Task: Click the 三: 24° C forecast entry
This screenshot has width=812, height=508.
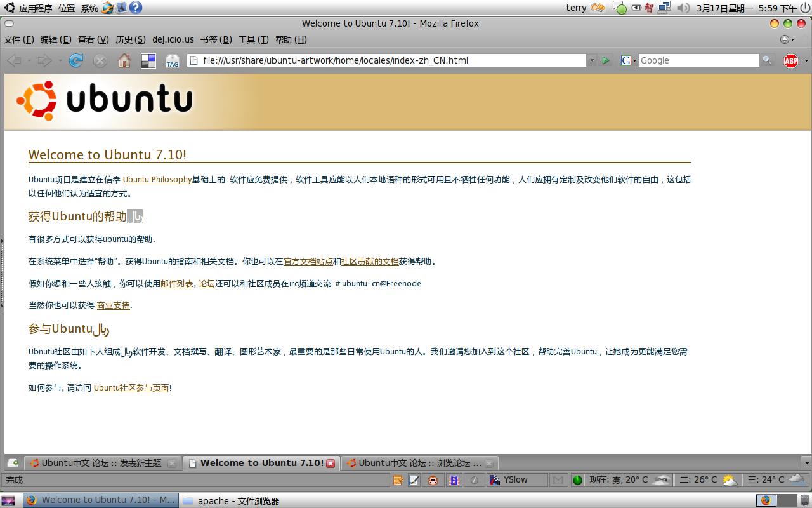Action: pyautogui.click(x=775, y=480)
